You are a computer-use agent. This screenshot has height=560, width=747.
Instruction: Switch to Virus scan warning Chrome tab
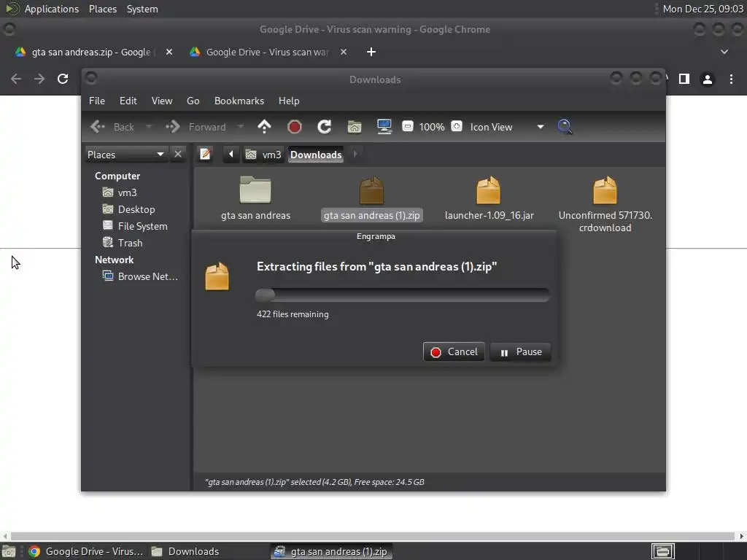pyautogui.click(x=268, y=52)
